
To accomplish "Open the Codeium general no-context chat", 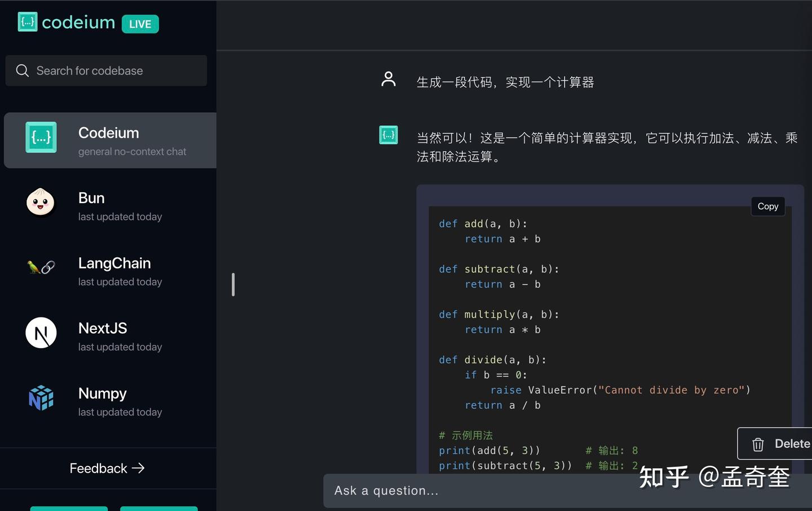I will (111, 140).
